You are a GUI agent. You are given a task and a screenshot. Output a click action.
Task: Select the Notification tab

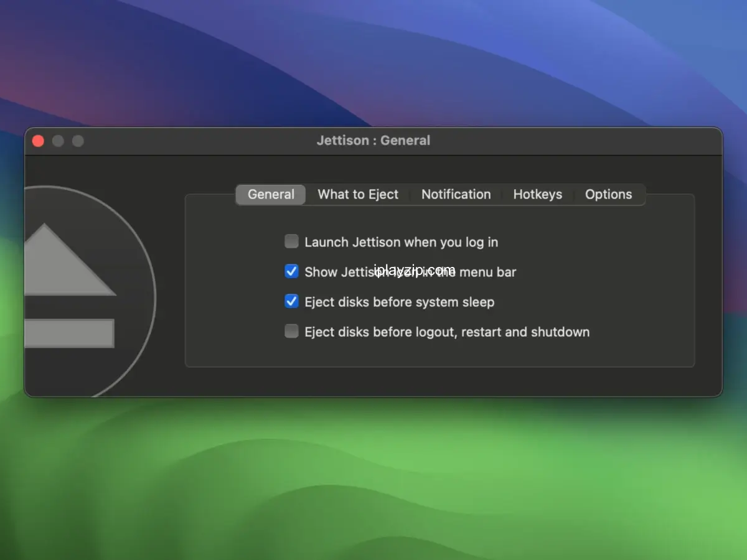click(x=456, y=194)
